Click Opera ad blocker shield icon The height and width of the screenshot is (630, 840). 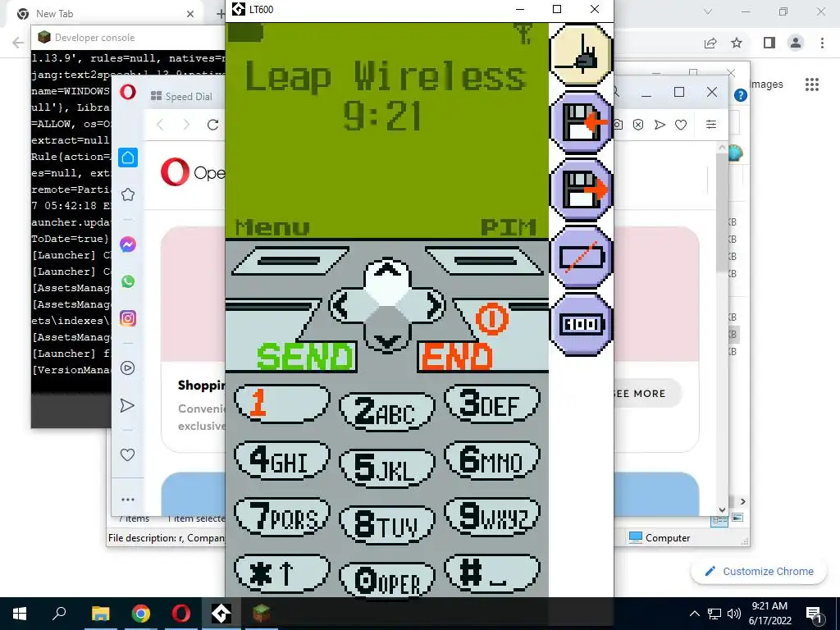pos(638,125)
